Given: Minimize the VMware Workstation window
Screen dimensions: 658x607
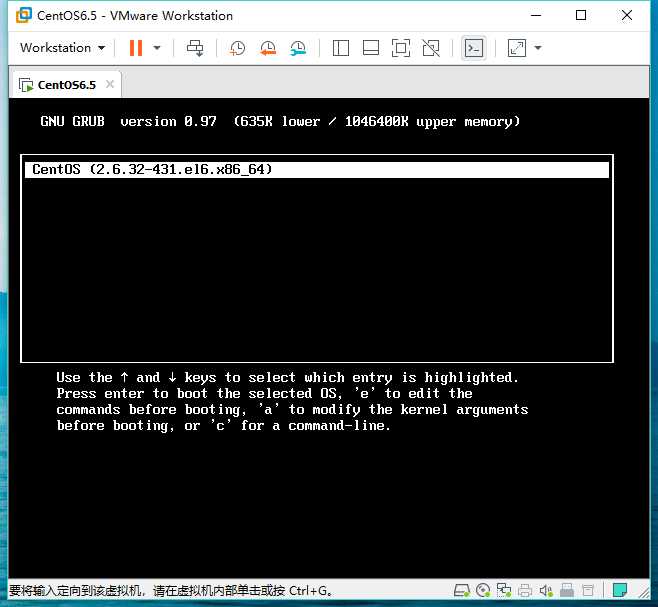Looking at the screenshot, I should pyautogui.click(x=536, y=16).
